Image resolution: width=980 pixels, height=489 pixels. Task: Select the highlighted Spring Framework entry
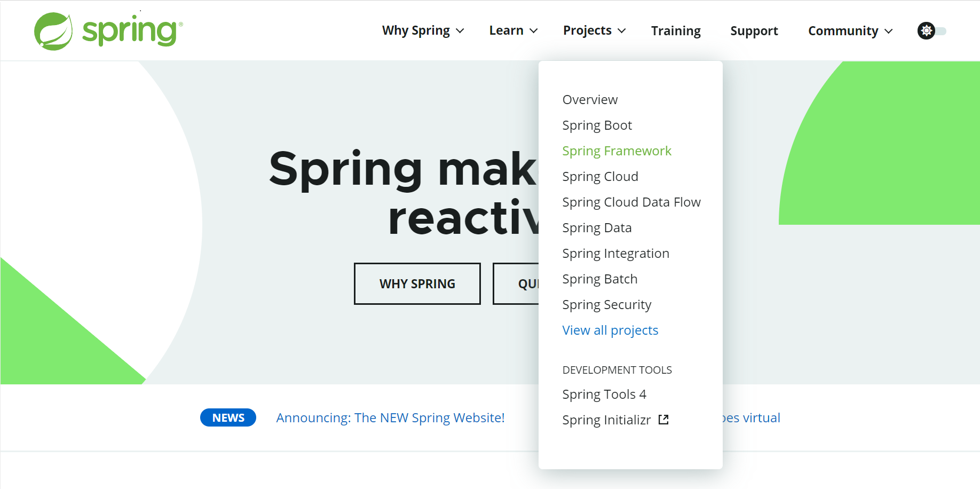coord(617,151)
